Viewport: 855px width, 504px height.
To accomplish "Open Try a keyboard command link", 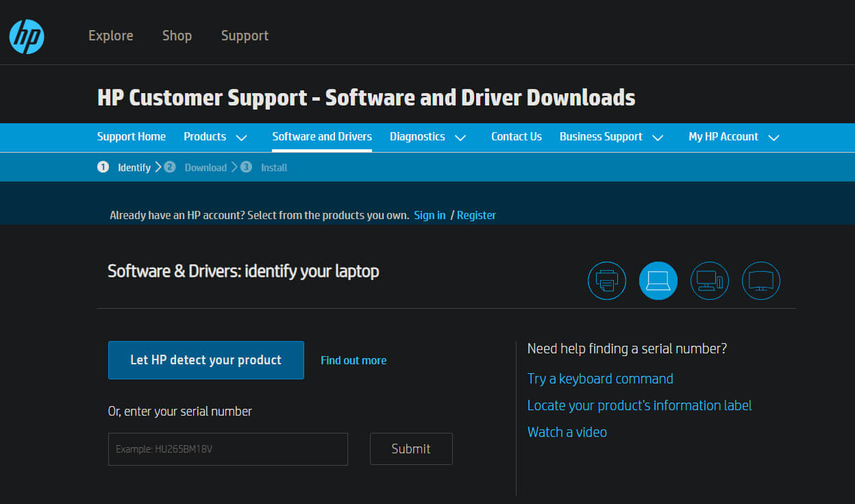I will click(x=600, y=379).
